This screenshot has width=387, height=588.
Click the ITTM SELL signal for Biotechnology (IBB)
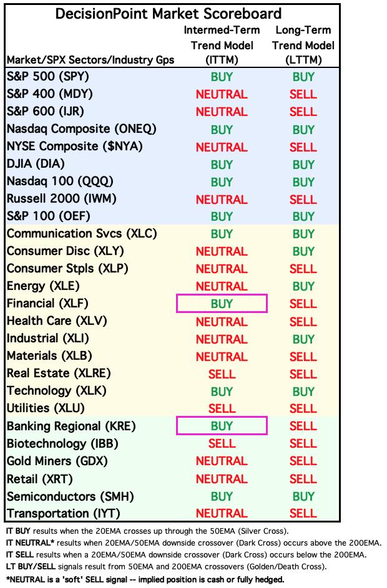222,443
